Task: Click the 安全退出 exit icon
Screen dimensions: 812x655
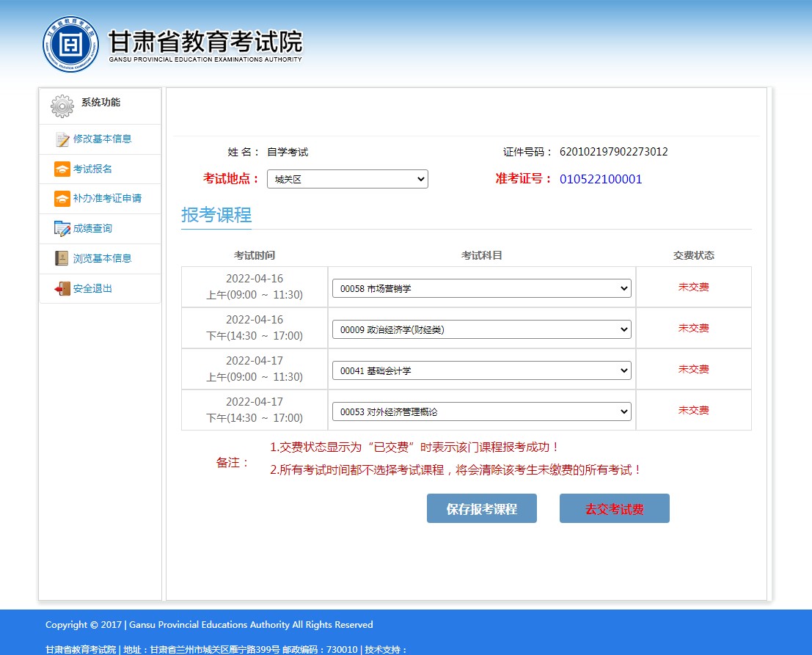Action: (62, 288)
